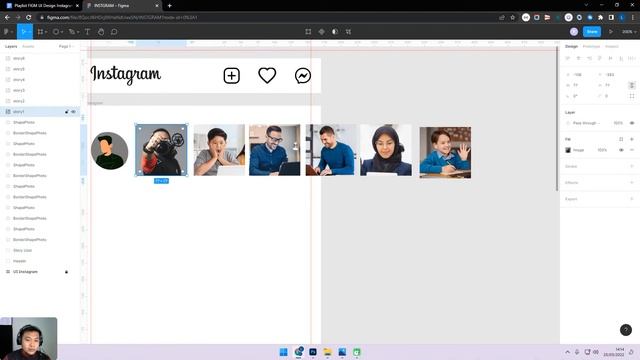Open shape tools dropdown arrow beside ellipse
Image resolution: width=640 pixels, height=360 pixels.
click(x=62, y=32)
